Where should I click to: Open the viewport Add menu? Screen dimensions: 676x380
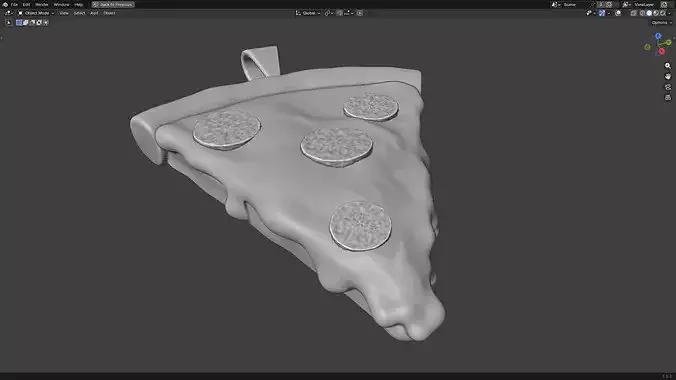[94, 13]
